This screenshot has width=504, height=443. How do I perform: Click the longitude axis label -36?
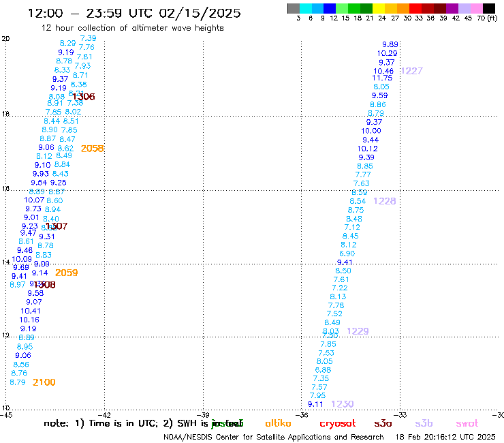coord(302,415)
